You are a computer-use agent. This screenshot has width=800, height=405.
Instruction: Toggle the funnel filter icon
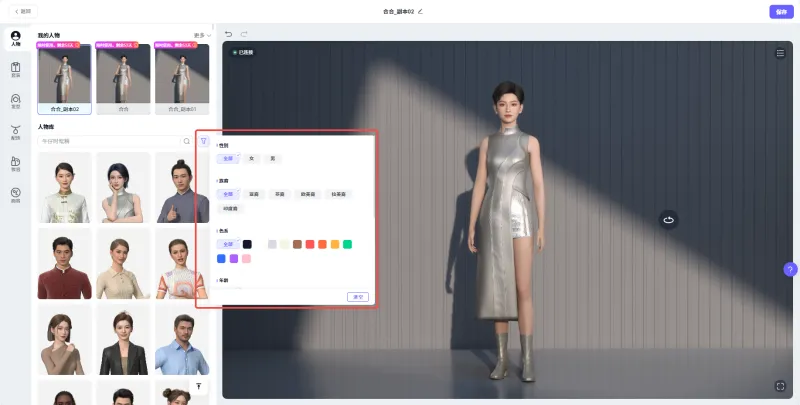tap(204, 141)
